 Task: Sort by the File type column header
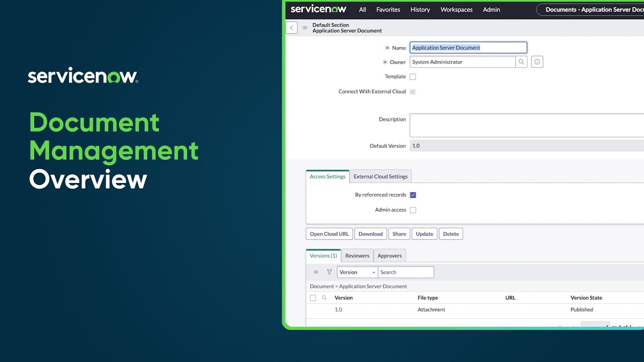428,298
